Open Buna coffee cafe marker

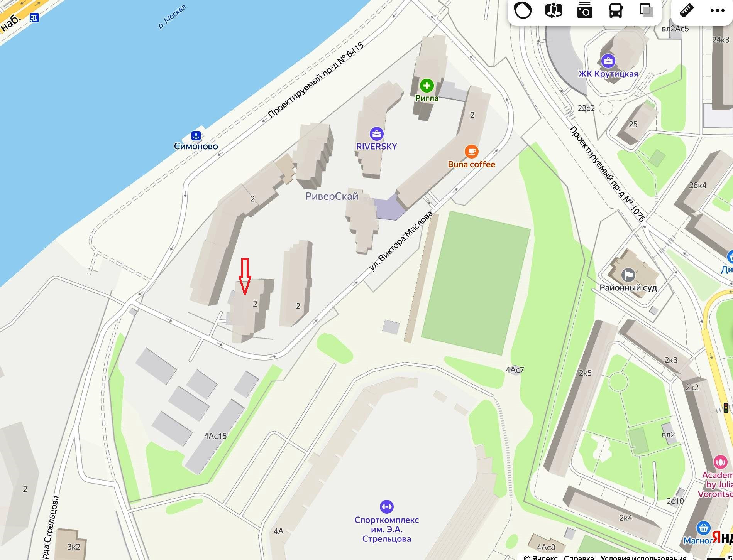click(471, 152)
